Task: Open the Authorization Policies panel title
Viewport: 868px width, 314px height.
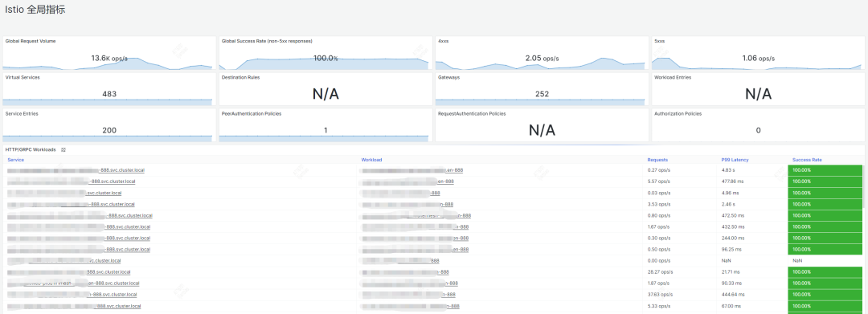Action: pyautogui.click(x=678, y=114)
